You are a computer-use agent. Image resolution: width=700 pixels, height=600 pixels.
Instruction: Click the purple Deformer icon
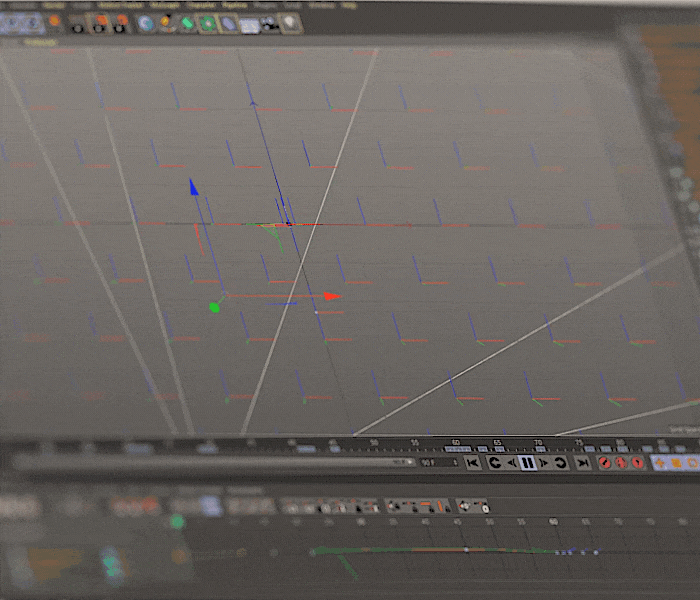click(228, 24)
